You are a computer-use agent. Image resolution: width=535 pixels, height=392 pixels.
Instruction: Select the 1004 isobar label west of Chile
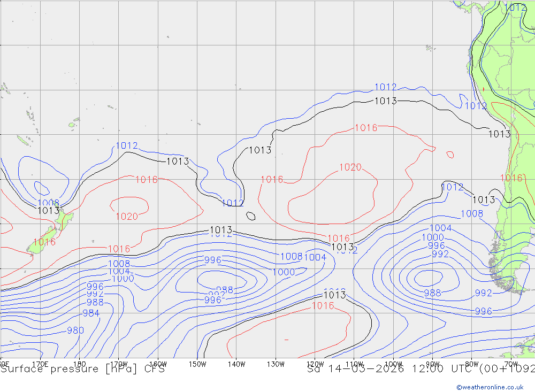(441, 228)
